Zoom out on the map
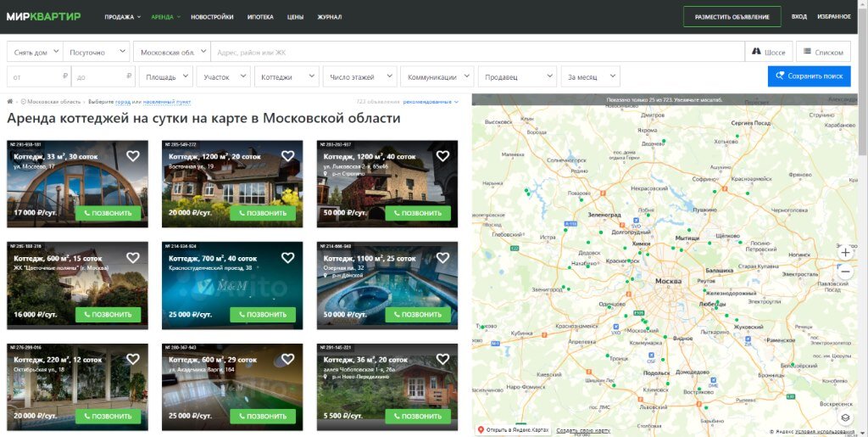Screen dimensions: 868x437 (x=845, y=272)
